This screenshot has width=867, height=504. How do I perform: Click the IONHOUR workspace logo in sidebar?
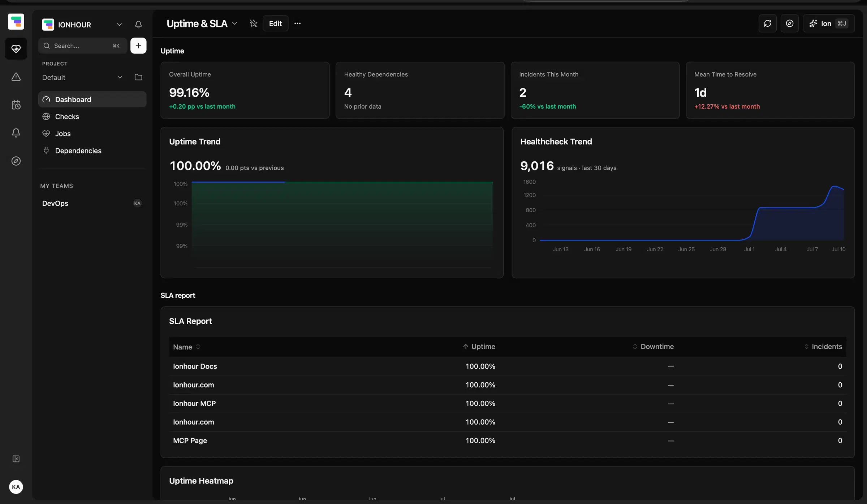pyautogui.click(x=48, y=25)
